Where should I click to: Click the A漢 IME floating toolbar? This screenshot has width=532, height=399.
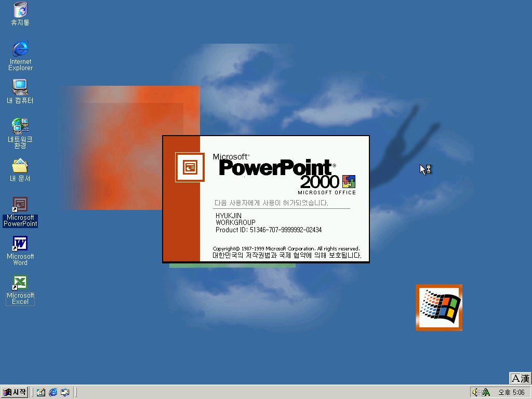[x=521, y=378]
